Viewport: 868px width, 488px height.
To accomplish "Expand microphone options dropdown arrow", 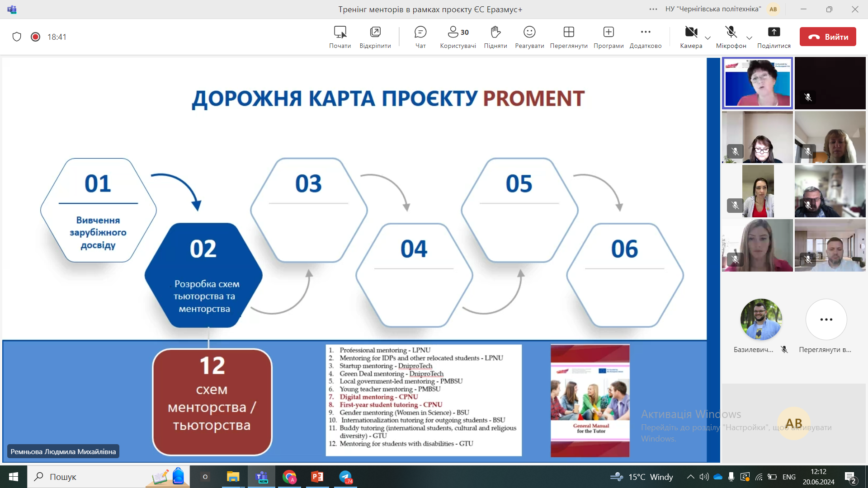I will point(750,38).
